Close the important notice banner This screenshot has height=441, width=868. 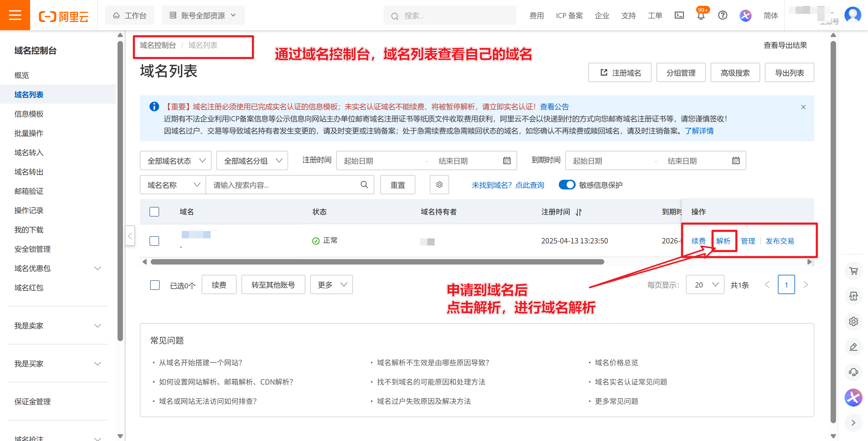[804, 107]
